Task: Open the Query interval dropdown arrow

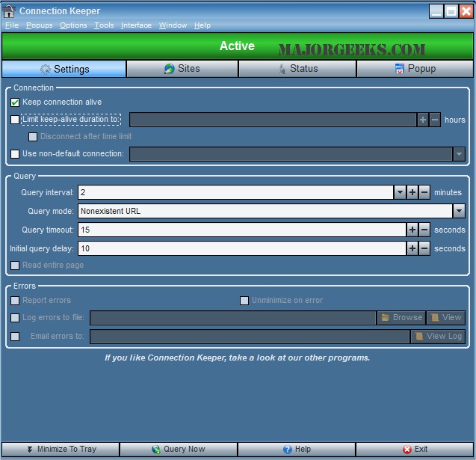Action: point(400,192)
